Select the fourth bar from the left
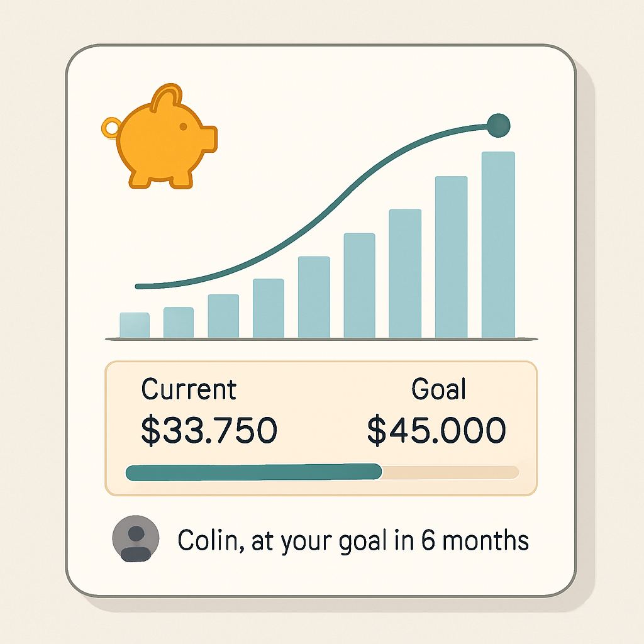The image size is (644, 644). coord(268,308)
